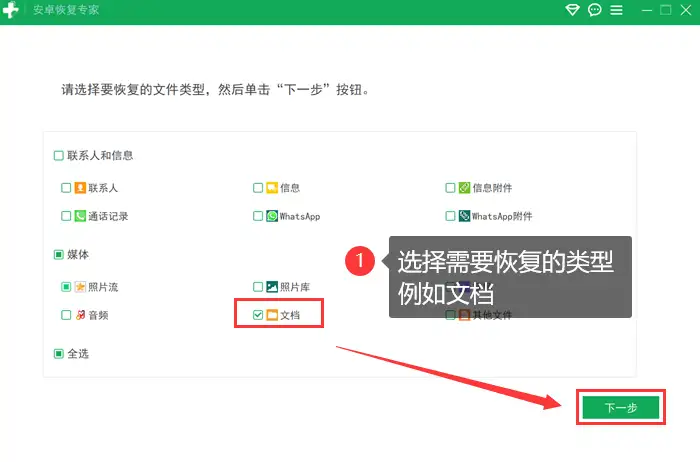Click the 下一步 next button
Screen dimensions: 700x462
621,407
